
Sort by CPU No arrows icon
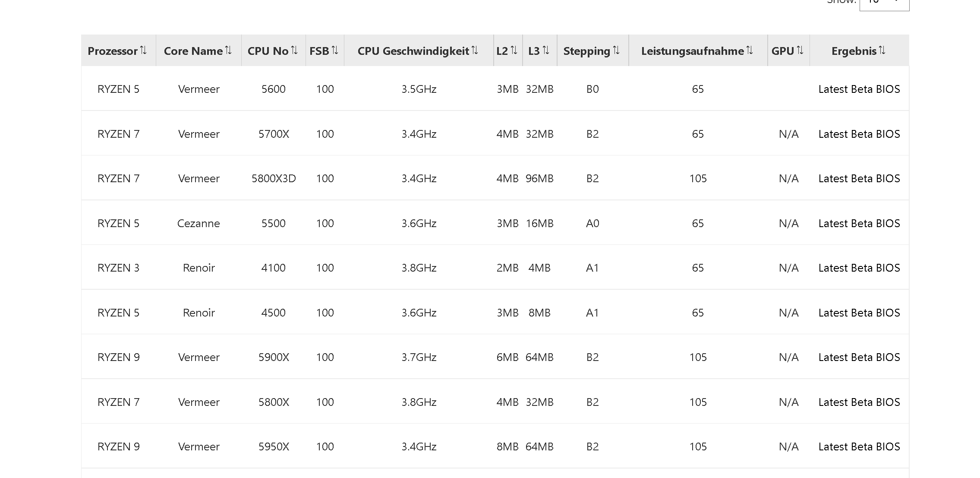[x=294, y=51]
